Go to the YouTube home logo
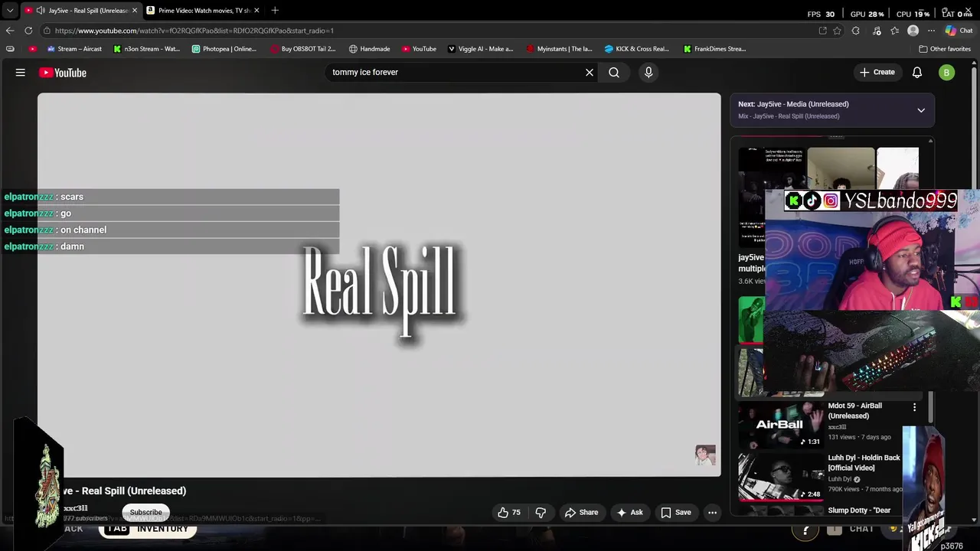Image resolution: width=980 pixels, height=551 pixels. point(63,73)
